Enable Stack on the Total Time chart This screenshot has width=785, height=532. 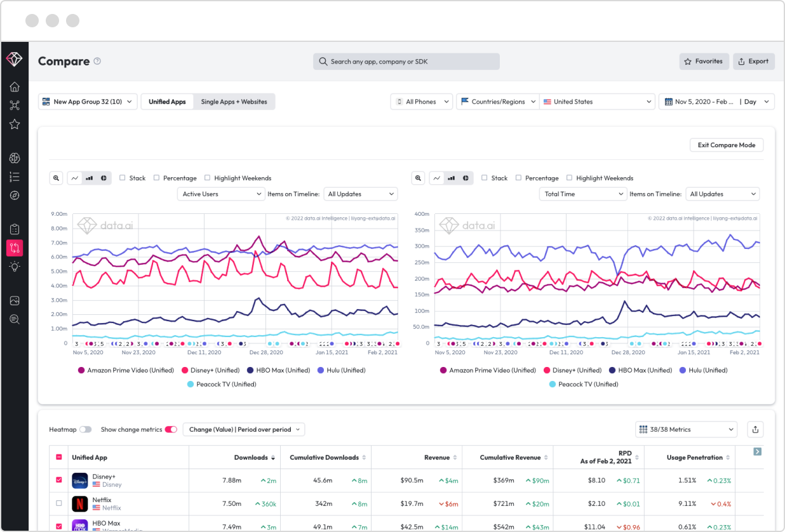click(x=485, y=178)
